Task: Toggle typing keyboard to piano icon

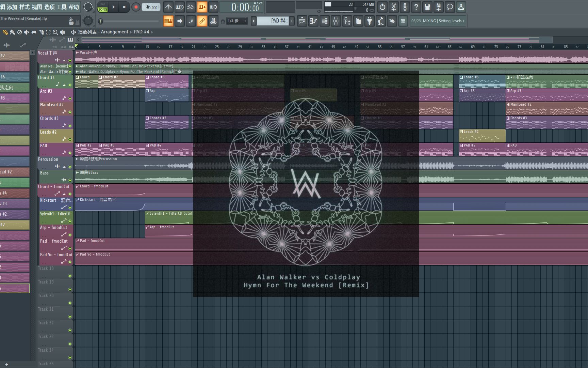Action: click(168, 21)
